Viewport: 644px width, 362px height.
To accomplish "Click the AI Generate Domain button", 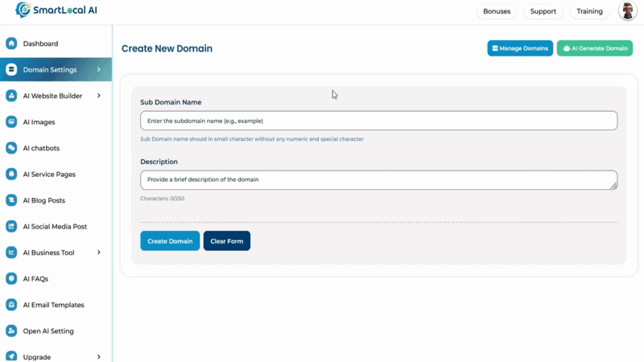I will pos(594,48).
